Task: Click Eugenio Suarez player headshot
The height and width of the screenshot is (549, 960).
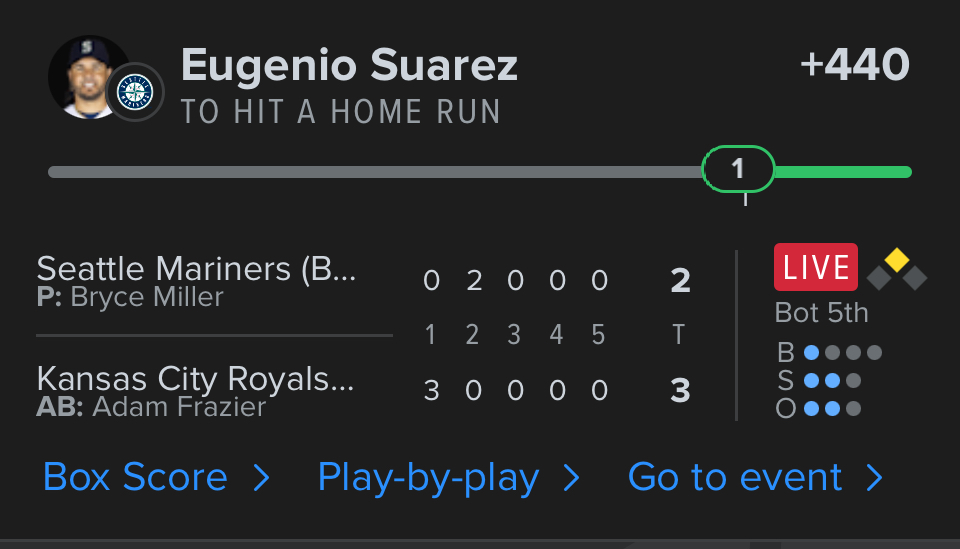Action: tap(85, 76)
